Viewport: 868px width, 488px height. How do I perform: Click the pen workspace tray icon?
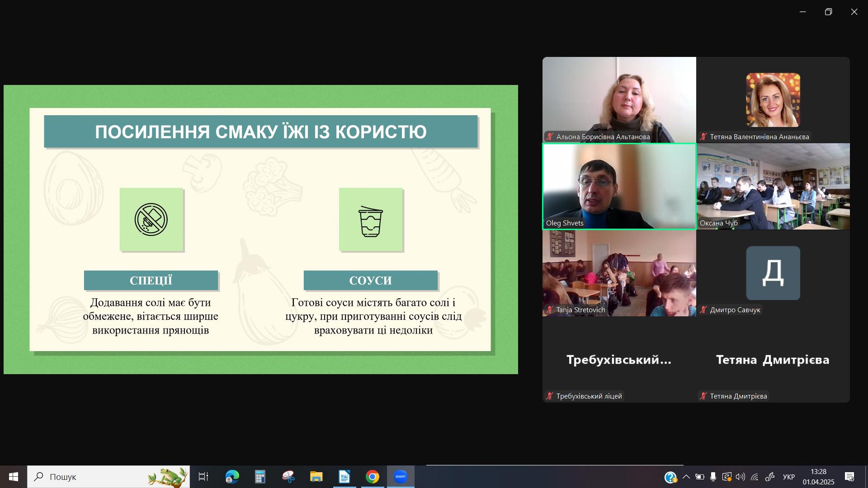(770, 477)
